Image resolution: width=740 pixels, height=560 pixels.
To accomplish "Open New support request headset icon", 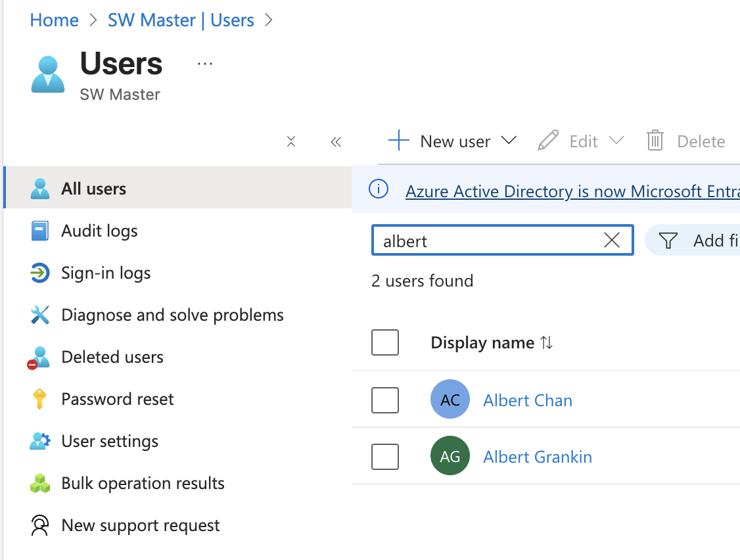I will [x=39, y=525].
